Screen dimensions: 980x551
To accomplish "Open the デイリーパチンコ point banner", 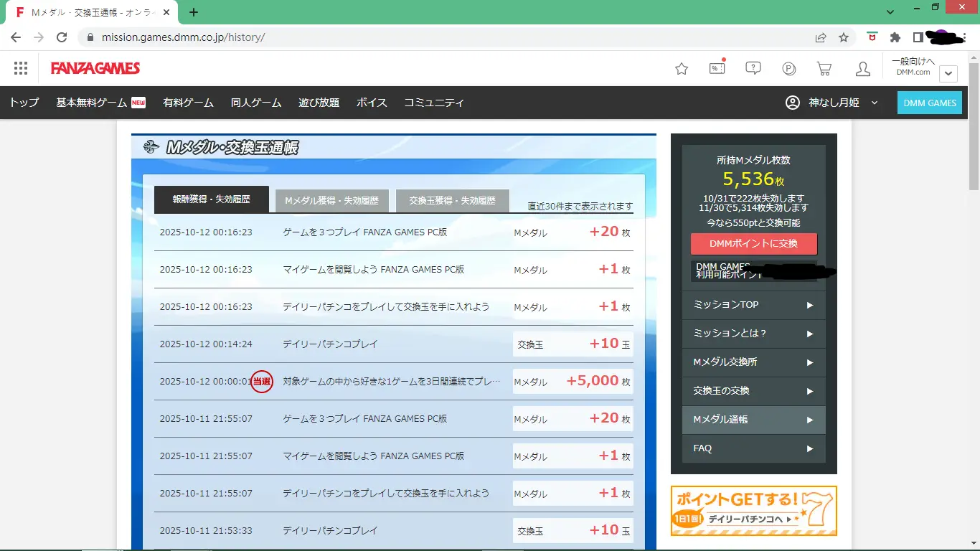I will click(753, 511).
